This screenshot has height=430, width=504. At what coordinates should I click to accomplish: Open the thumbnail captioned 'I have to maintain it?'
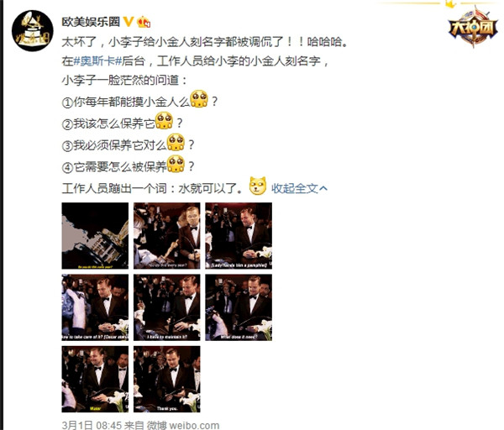click(x=167, y=307)
